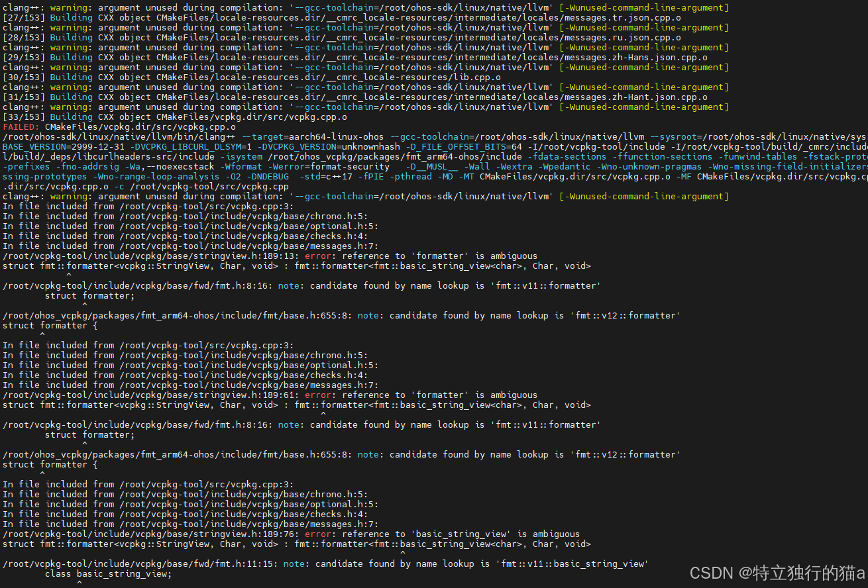Image resolution: width=868 pixels, height=588 pixels.
Task: Click the '[31/153]' messages.zh-Hant.json.cpp.o line
Action: tap(355, 97)
